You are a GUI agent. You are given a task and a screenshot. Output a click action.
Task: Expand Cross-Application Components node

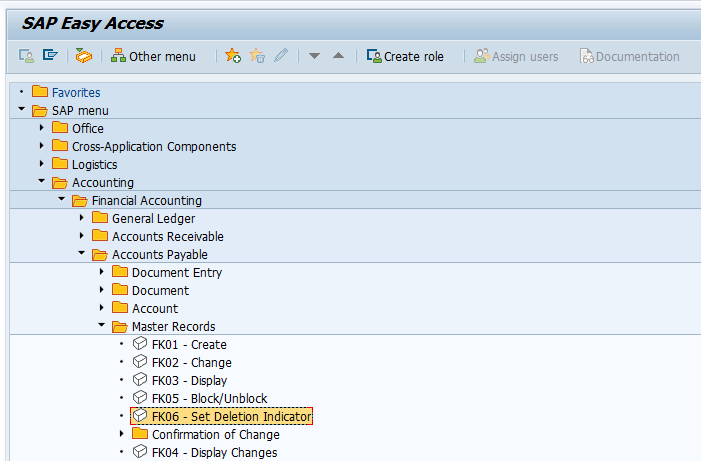point(42,146)
